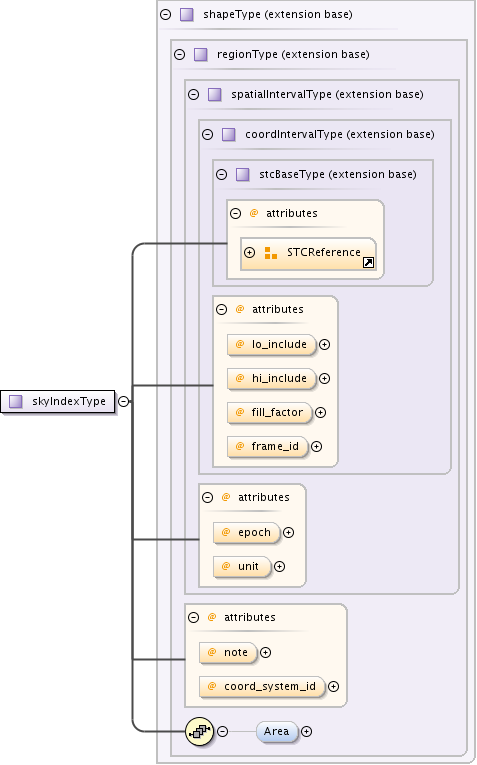477x765 pixels.
Task: Collapse attributes group containing STCReference
Action: (236, 214)
